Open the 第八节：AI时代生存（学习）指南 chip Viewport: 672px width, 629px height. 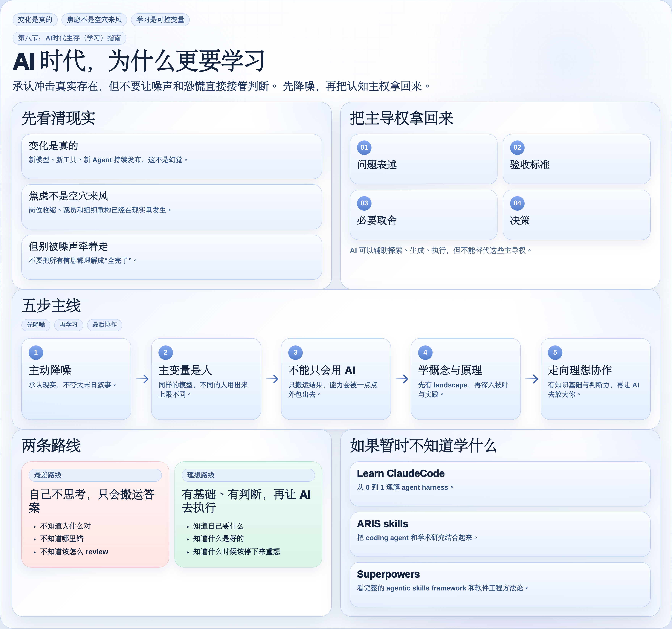70,38
